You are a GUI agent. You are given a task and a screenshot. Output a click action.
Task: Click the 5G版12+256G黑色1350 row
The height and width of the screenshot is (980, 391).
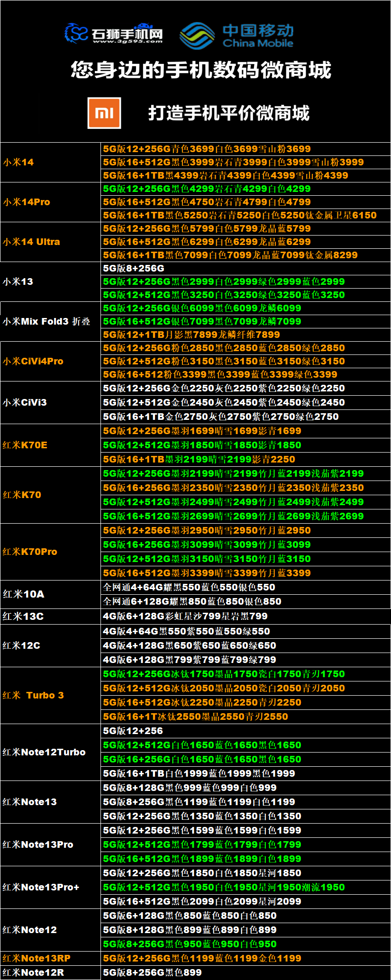(246, 816)
